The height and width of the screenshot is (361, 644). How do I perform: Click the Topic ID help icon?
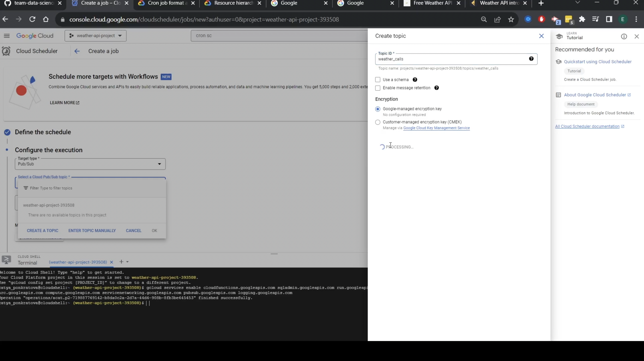click(x=531, y=59)
